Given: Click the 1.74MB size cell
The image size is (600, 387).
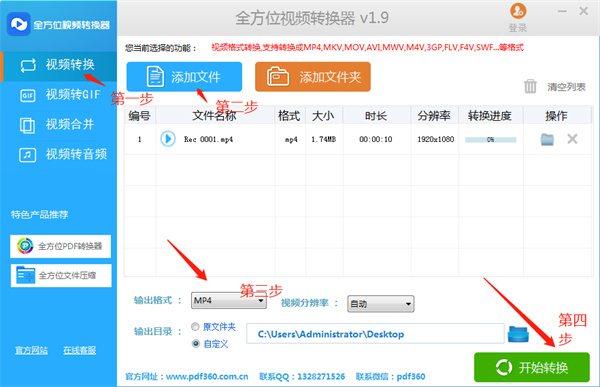Looking at the screenshot, I should click(323, 139).
